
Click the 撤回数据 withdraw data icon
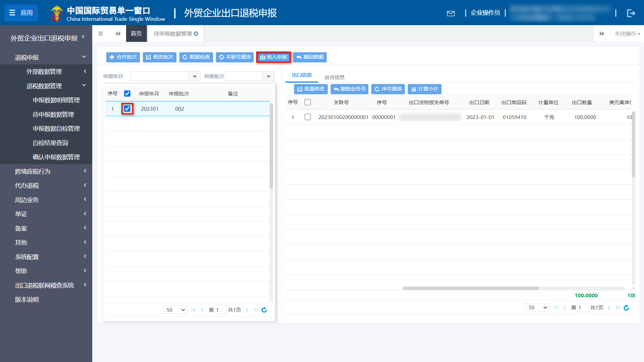coord(310,57)
